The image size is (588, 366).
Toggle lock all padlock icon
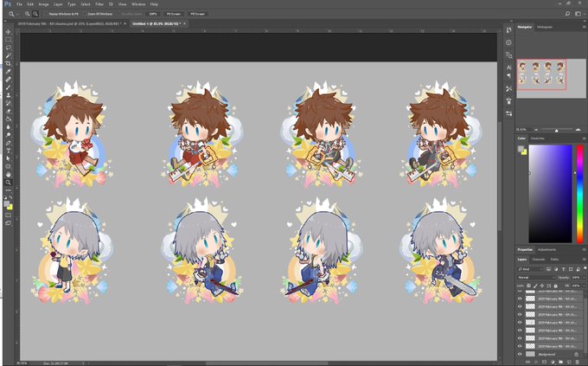(556, 286)
